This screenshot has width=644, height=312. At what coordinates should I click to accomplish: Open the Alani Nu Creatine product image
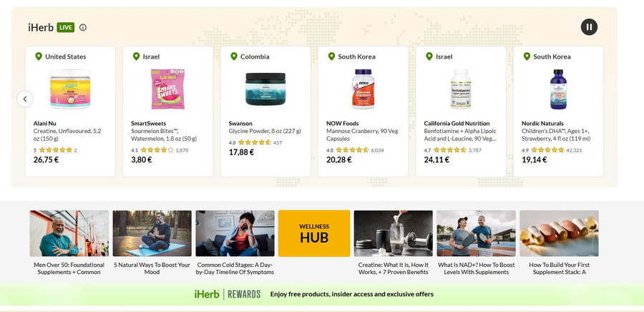(70, 89)
